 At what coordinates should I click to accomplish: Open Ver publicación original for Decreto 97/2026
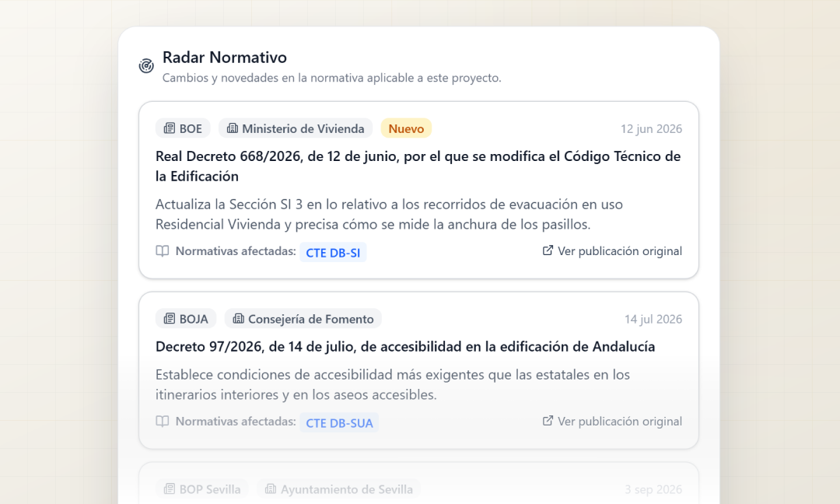click(x=612, y=421)
